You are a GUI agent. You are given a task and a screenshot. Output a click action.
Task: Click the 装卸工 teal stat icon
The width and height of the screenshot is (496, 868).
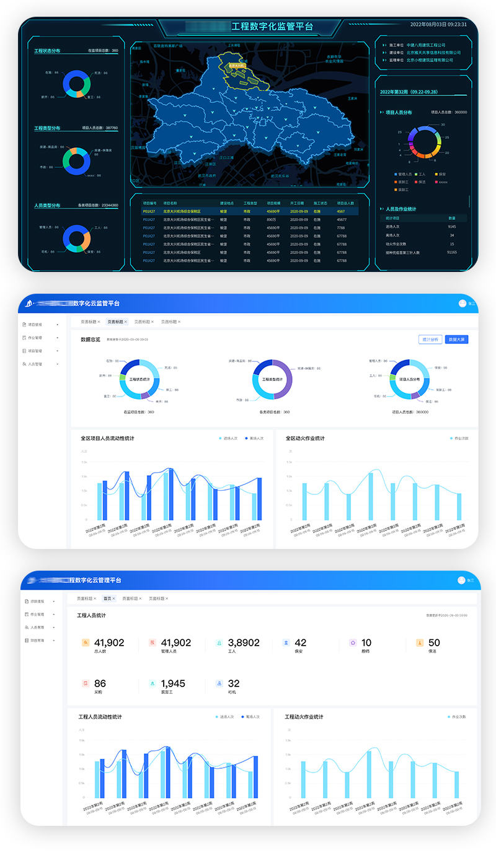153,683
